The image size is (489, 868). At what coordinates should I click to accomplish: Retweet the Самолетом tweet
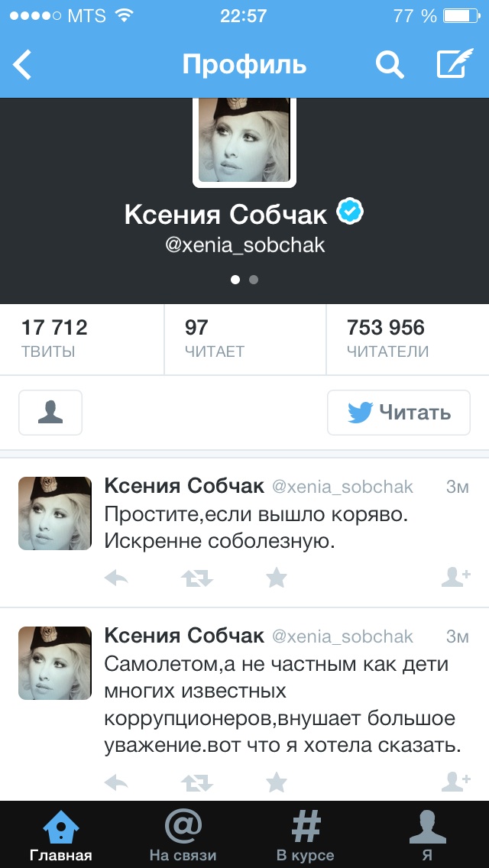197,782
